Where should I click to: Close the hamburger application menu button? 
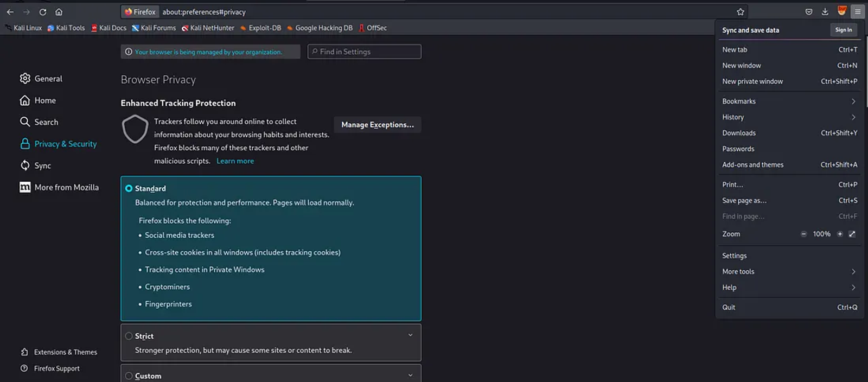click(858, 12)
